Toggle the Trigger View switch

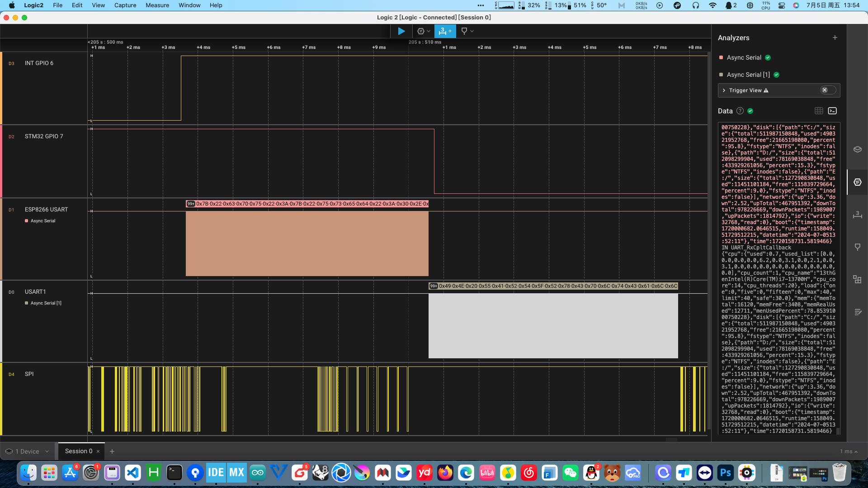click(x=828, y=90)
